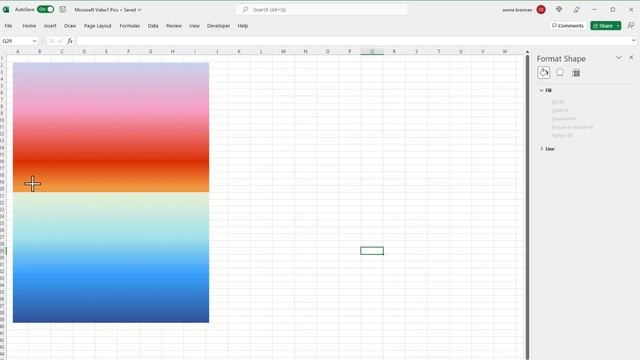
Task: Click the Enter checkmark in the formula bar
Action: tap(60, 41)
